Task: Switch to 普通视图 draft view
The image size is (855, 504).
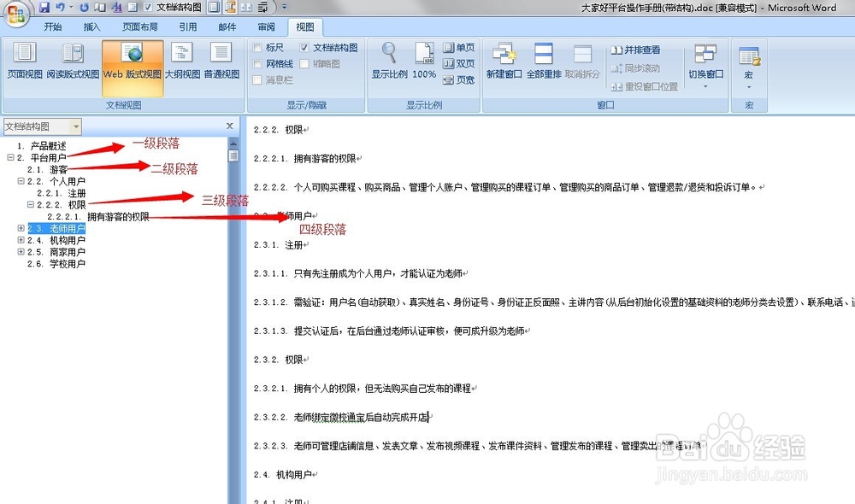Action: coord(221,61)
